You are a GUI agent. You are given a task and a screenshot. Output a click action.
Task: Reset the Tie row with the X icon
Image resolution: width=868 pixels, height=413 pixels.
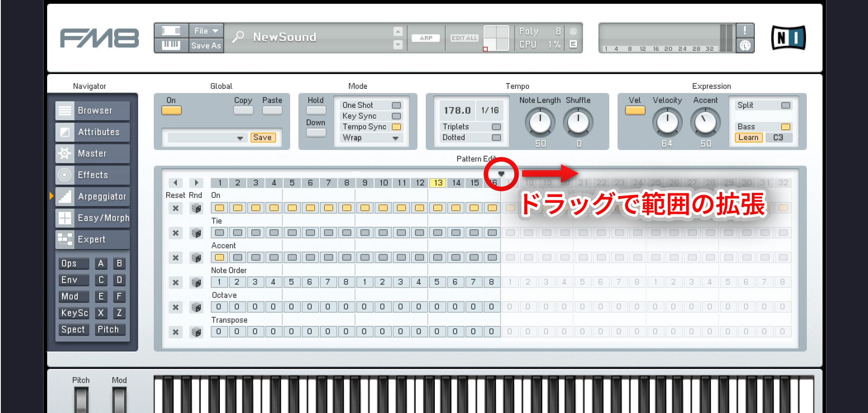[176, 233]
